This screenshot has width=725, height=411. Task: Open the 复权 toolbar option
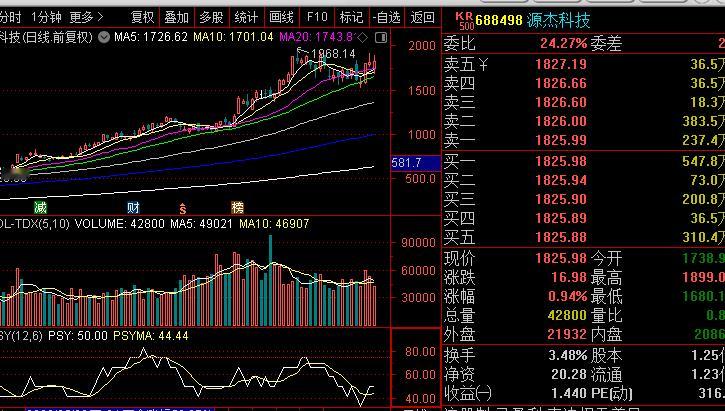[x=142, y=18]
